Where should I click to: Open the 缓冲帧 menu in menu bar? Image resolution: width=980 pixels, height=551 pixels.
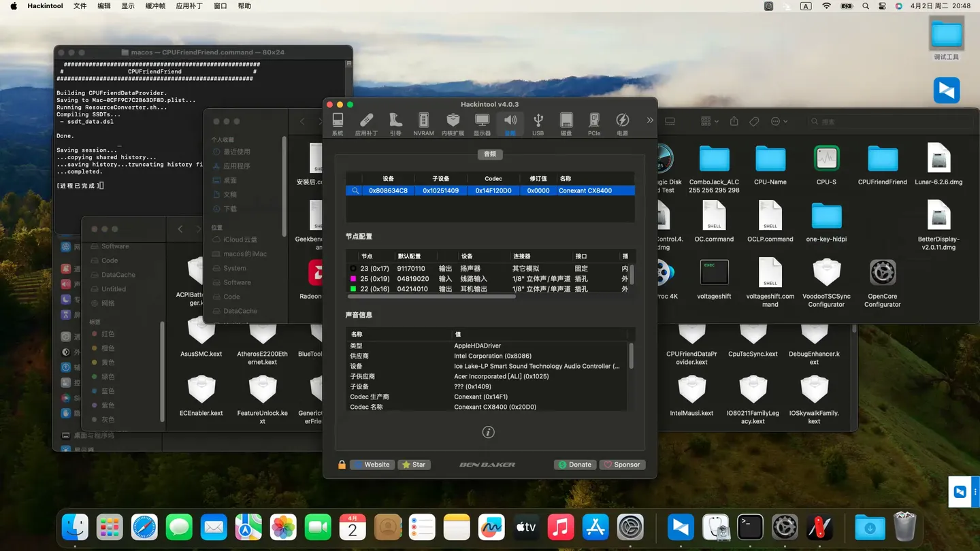(x=155, y=6)
